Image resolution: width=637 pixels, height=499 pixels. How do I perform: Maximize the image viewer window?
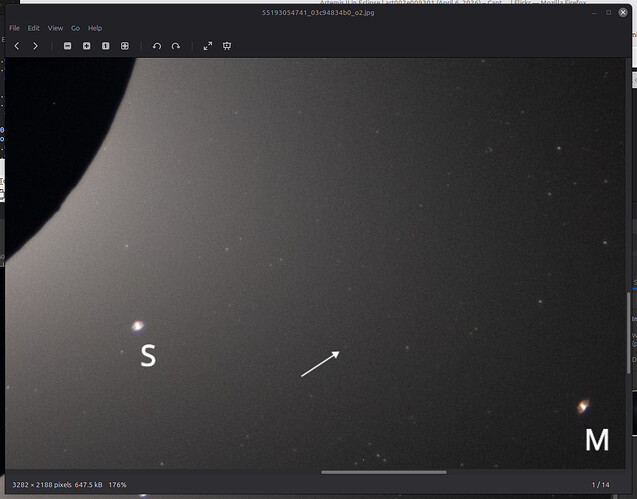(x=608, y=13)
